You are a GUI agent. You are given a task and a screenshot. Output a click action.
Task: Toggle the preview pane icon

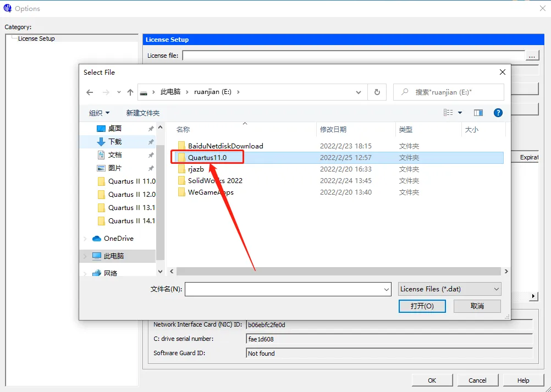(478, 113)
